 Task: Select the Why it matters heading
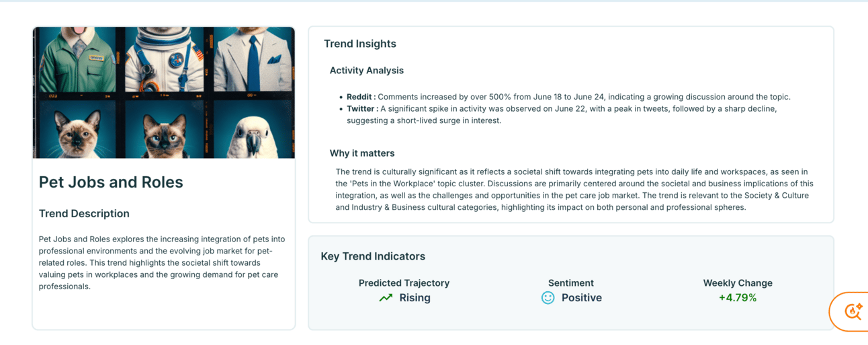(362, 153)
